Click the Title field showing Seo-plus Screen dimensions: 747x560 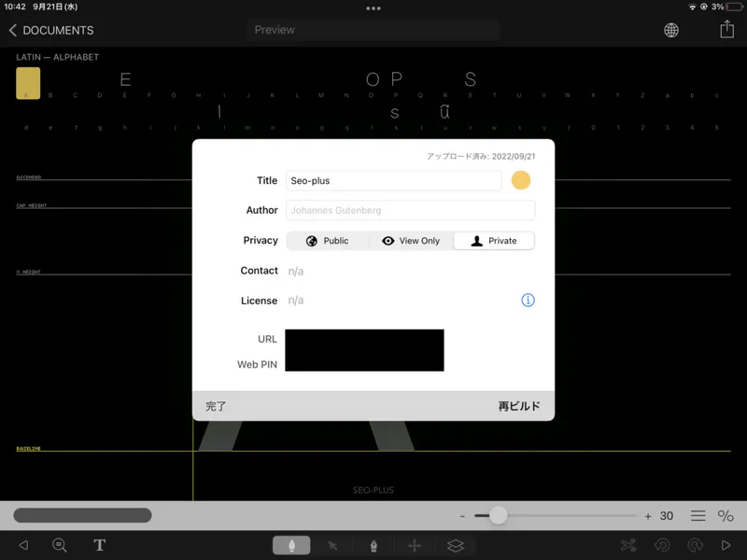pyautogui.click(x=392, y=180)
